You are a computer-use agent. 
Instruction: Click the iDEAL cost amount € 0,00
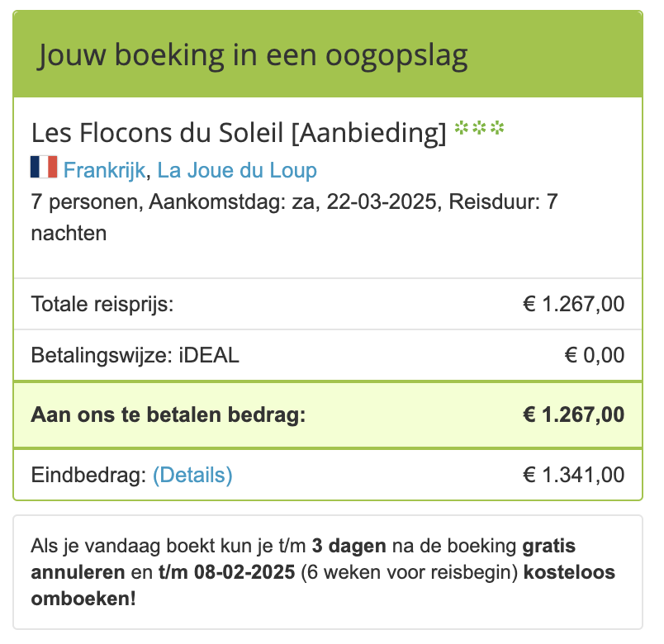[594, 356]
